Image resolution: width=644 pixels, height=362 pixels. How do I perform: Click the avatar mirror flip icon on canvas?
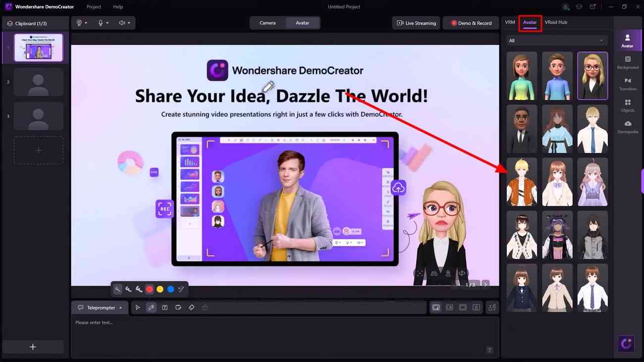pyautogui.click(x=434, y=273)
